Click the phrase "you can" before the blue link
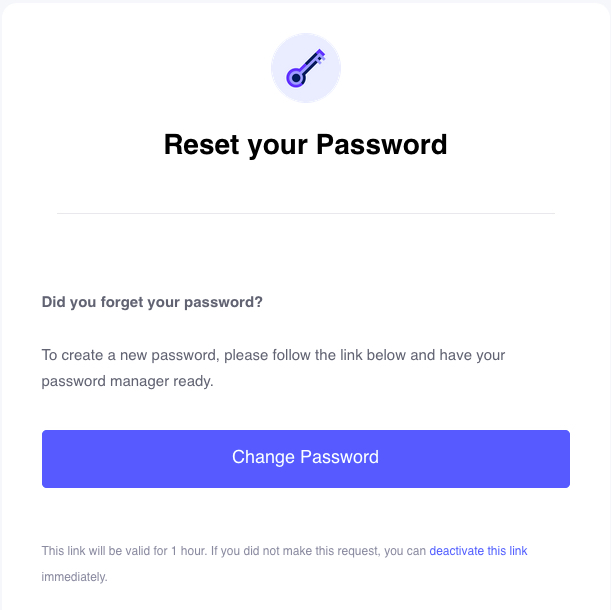This screenshot has width=611, height=610. pos(405,551)
